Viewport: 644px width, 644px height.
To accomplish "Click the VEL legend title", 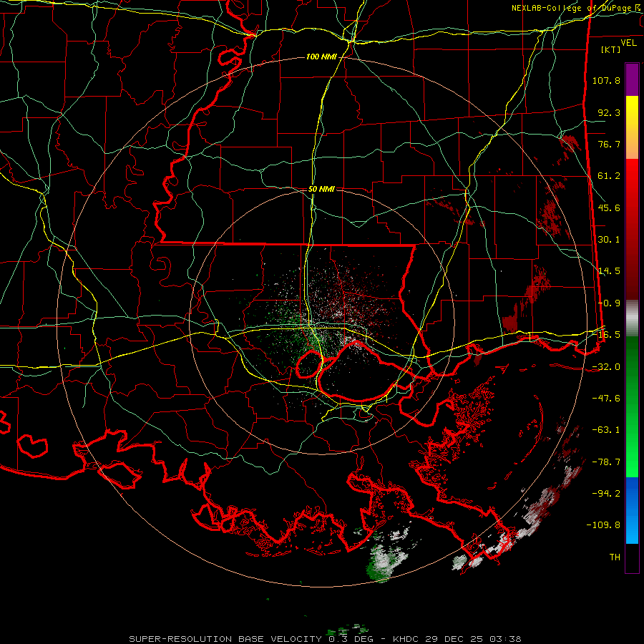I will (x=628, y=43).
